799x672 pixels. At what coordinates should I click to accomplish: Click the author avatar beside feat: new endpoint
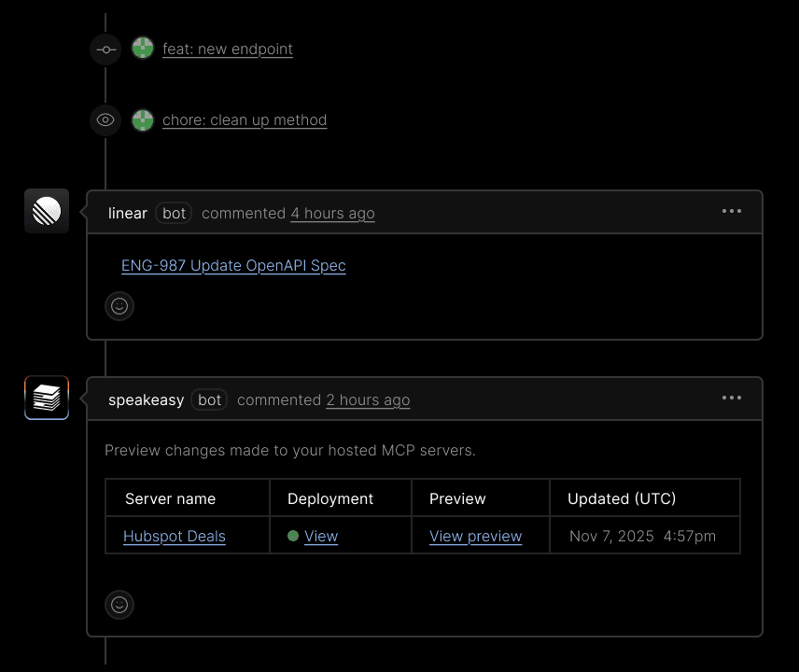click(142, 49)
